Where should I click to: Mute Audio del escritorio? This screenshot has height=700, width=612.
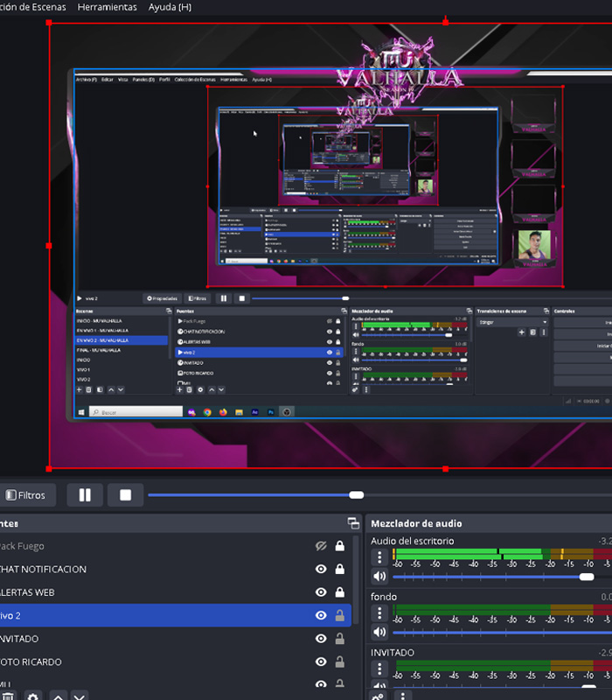(x=379, y=577)
